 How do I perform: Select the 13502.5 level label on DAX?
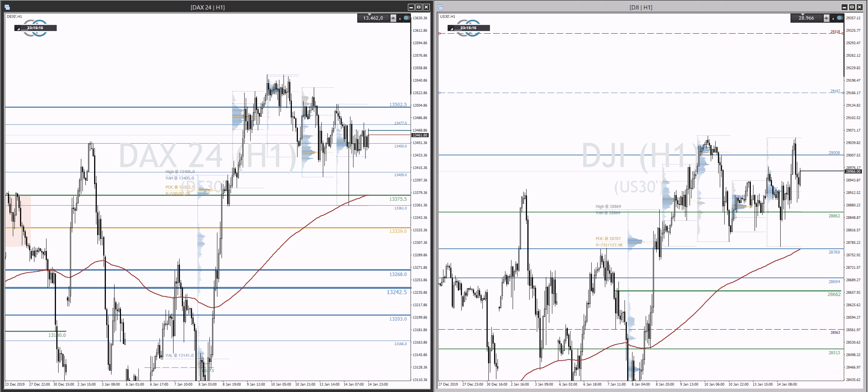click(x=398, y=105)
